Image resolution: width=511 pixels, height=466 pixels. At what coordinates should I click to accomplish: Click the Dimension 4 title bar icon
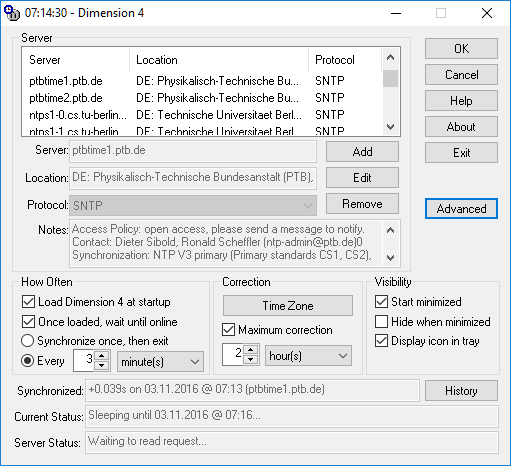point(12,13)
